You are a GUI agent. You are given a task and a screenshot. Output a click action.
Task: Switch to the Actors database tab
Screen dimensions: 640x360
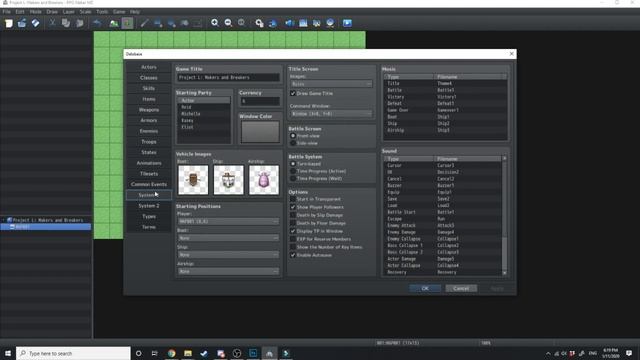(149, 67)
